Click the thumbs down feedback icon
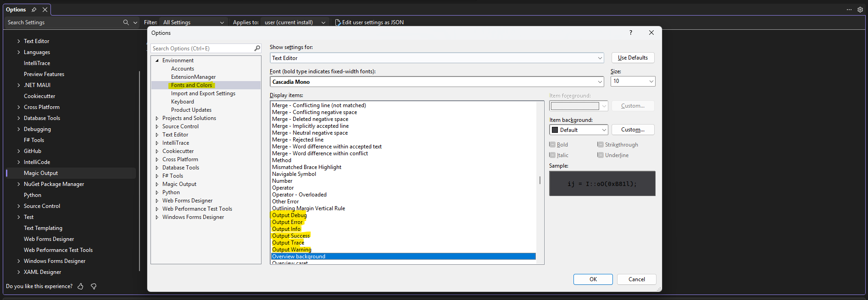This screenshot has width=868, height=300. pyautogui.click(x=94, y=286)
